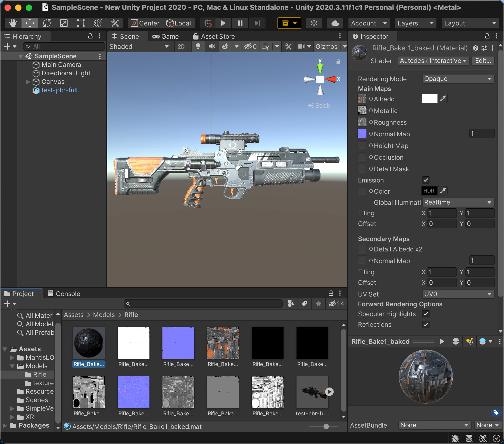
Task: Toggle grid snapping icon in toolbar
Action: point(208,23)
